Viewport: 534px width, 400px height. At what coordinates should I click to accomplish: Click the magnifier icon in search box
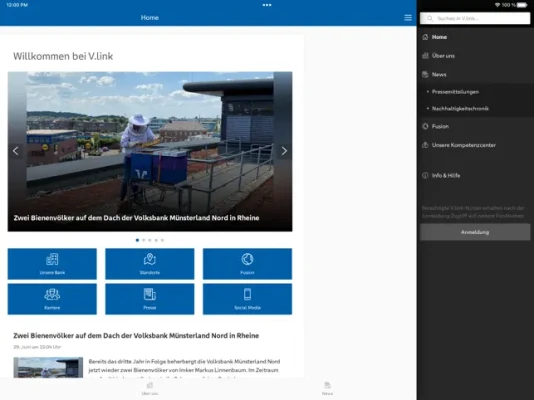pos(430,18)
